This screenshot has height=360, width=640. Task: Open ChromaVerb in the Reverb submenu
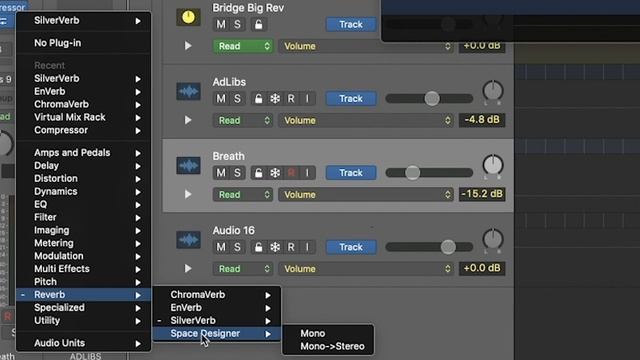click(x=217, y=295)
